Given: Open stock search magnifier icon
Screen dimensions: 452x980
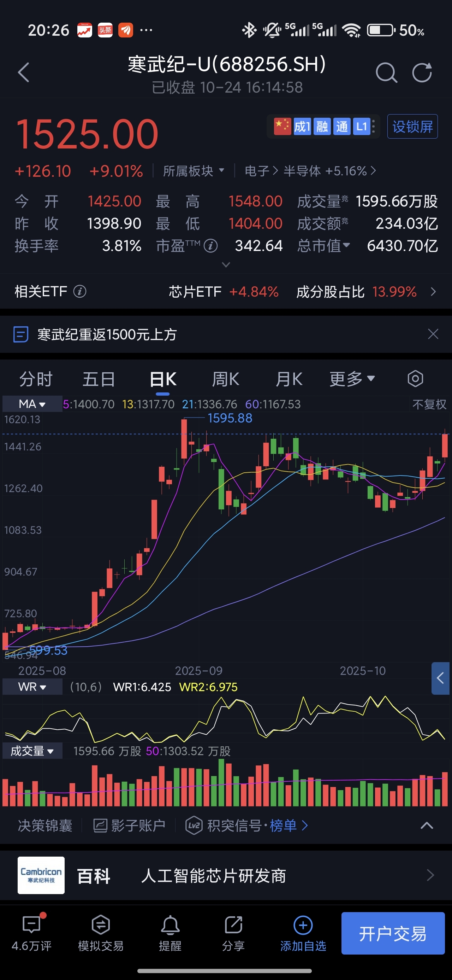Looking at the screenshot, I should (x=386, y=72).
